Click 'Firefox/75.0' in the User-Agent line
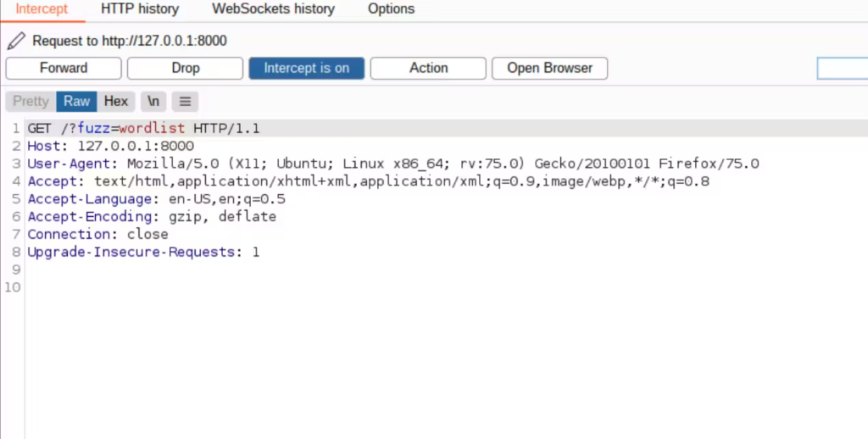Image resolution: width=868 pixels, height=439 pixels. point(709,164)
